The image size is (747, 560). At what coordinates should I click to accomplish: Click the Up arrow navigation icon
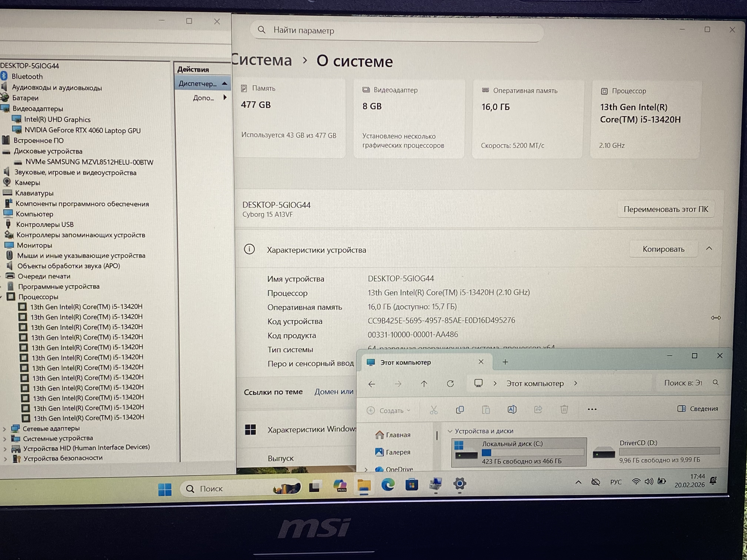(424, 384)
